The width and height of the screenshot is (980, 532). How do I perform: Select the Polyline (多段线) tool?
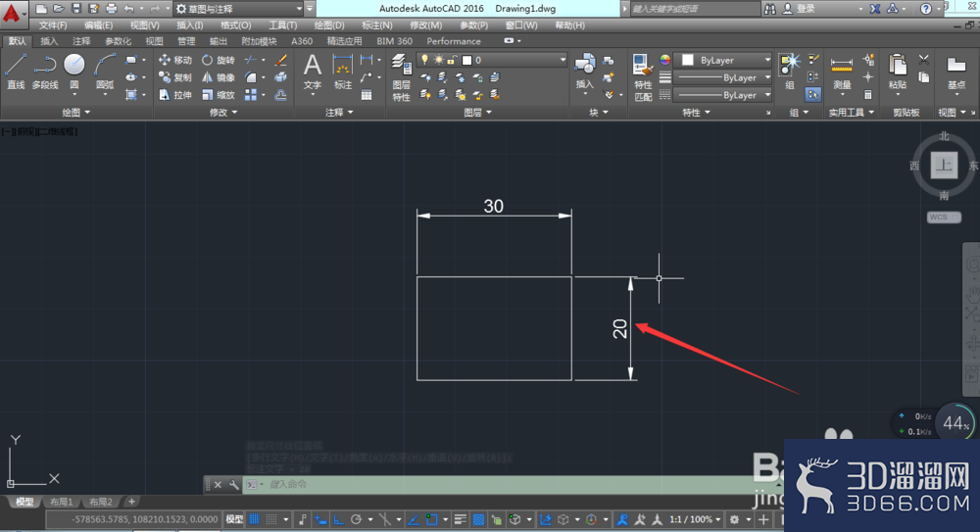click(45, 72)
